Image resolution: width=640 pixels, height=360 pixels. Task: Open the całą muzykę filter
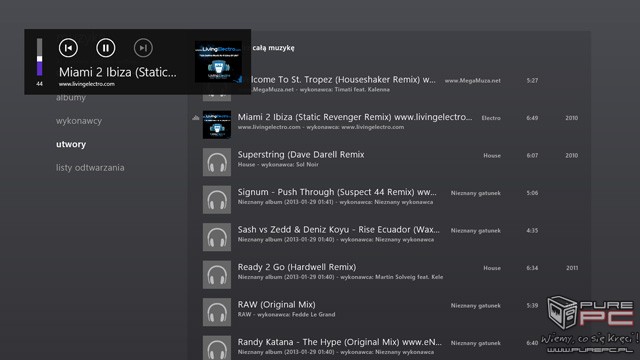click(273, 48)
